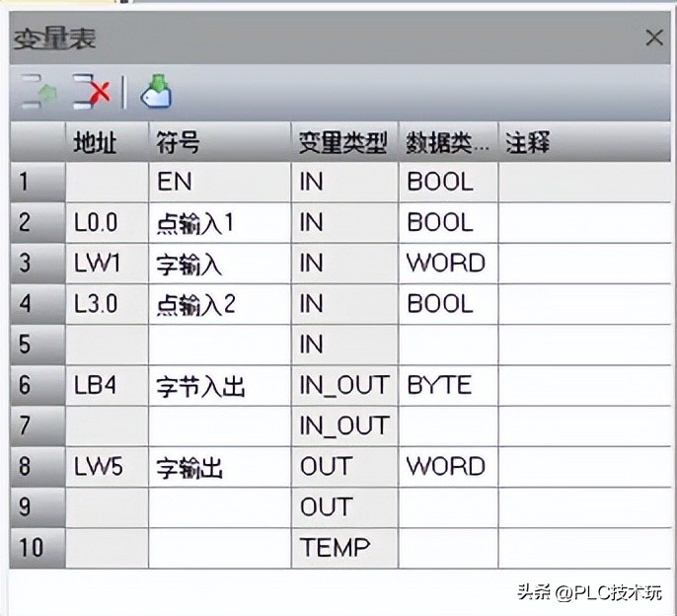The height and width of the screenshot is (616, 677).
Task: Click the 字节入出 symbol cell
Action: tap(220, 385)
